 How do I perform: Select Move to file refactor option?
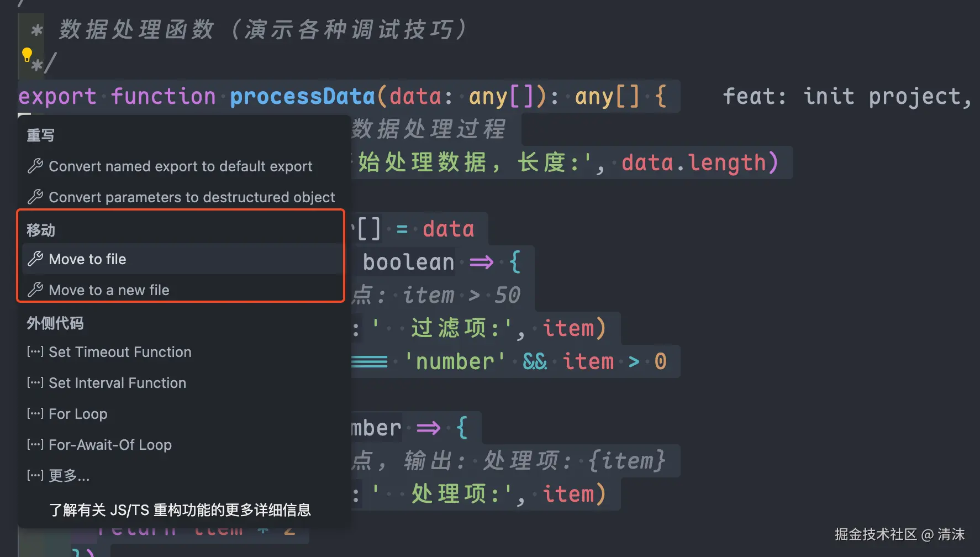(87, 259)
